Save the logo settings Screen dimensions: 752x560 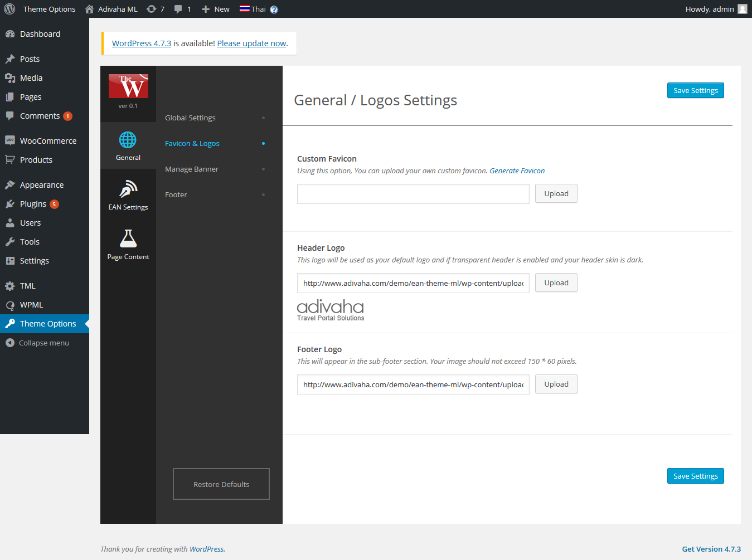coord(695,475)
